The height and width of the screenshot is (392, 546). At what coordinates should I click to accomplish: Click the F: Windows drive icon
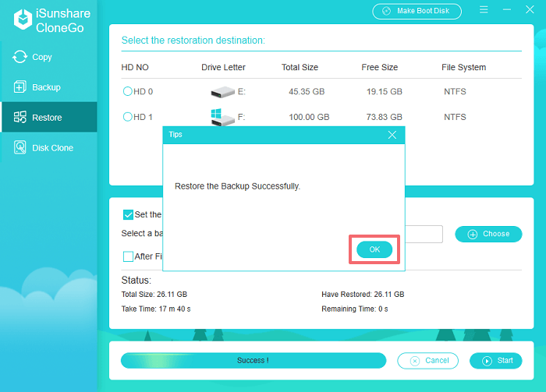[x=222, y=117]
